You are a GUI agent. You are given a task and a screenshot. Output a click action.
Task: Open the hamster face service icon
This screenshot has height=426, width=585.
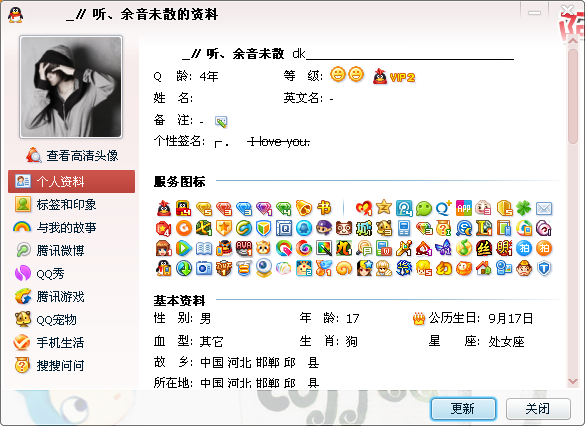pyautogui.click(x=263, y=248)
